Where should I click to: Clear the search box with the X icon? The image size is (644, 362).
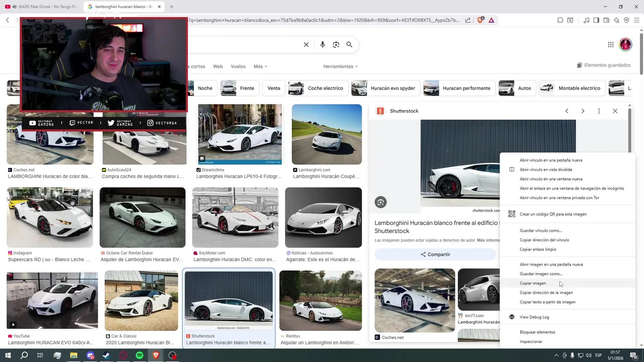(x=306, y=45)
